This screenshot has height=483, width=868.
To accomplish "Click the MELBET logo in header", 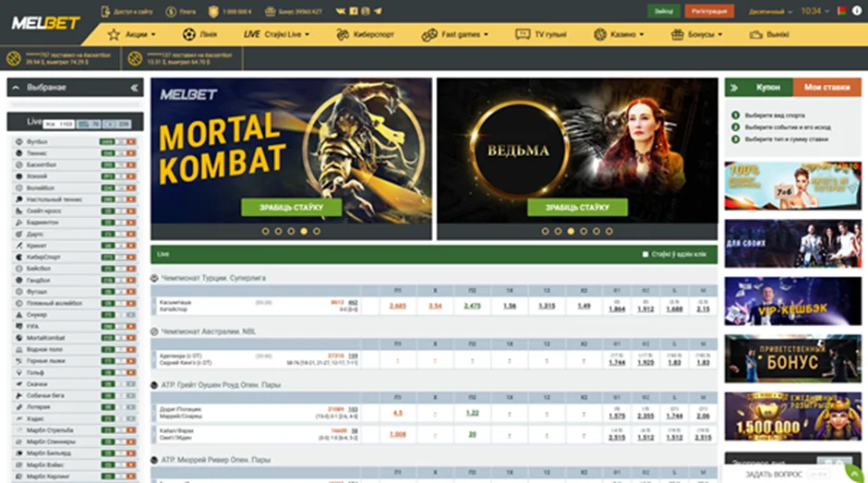I will click(45, 23).
